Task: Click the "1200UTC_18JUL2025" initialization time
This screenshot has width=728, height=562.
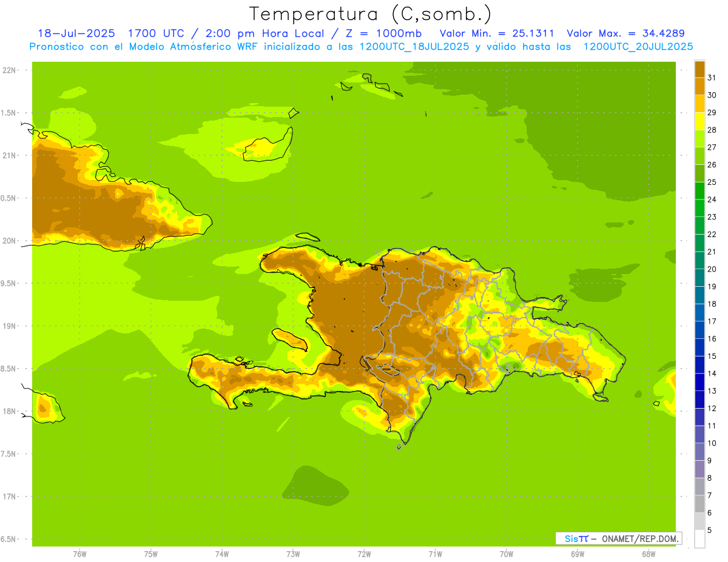Action: (414, 47)
